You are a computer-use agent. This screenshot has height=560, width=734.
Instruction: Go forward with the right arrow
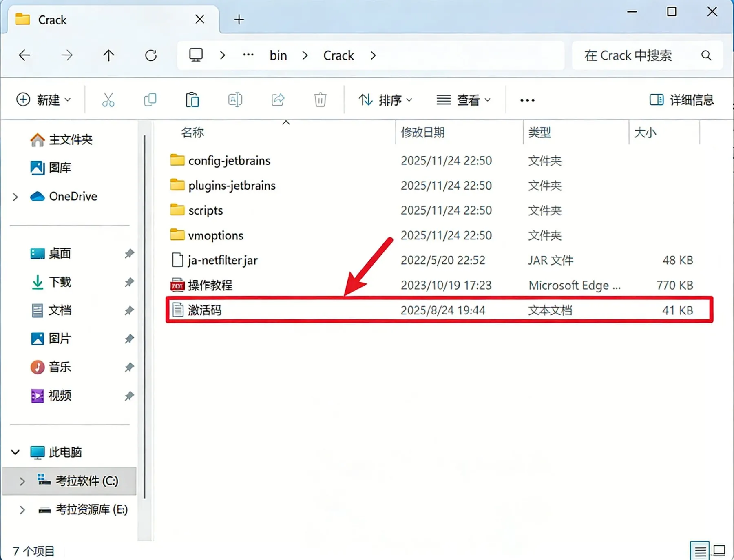(x=67, y=55)
